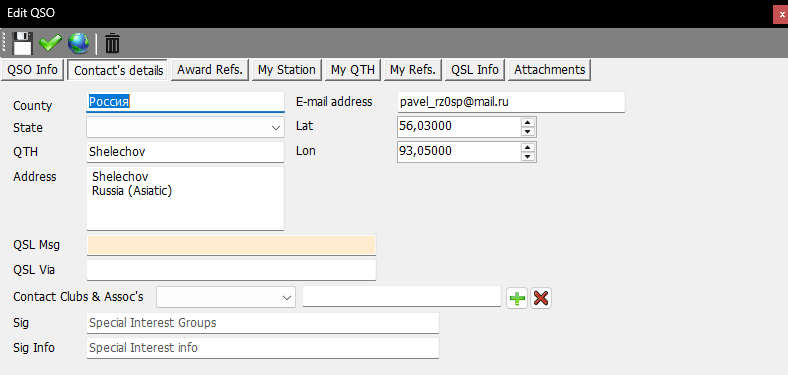
Task: Click the QSL Via input field
Action: point(231,270)
